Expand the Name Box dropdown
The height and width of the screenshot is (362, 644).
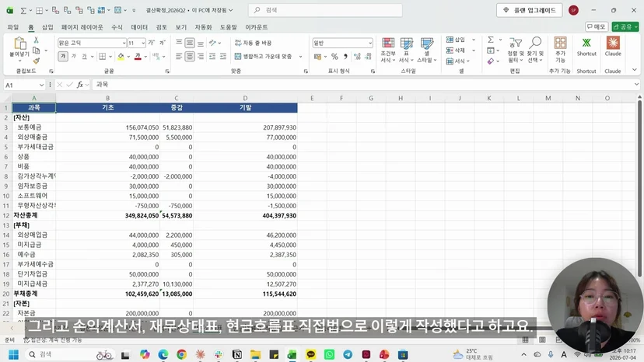coord(41,85)
